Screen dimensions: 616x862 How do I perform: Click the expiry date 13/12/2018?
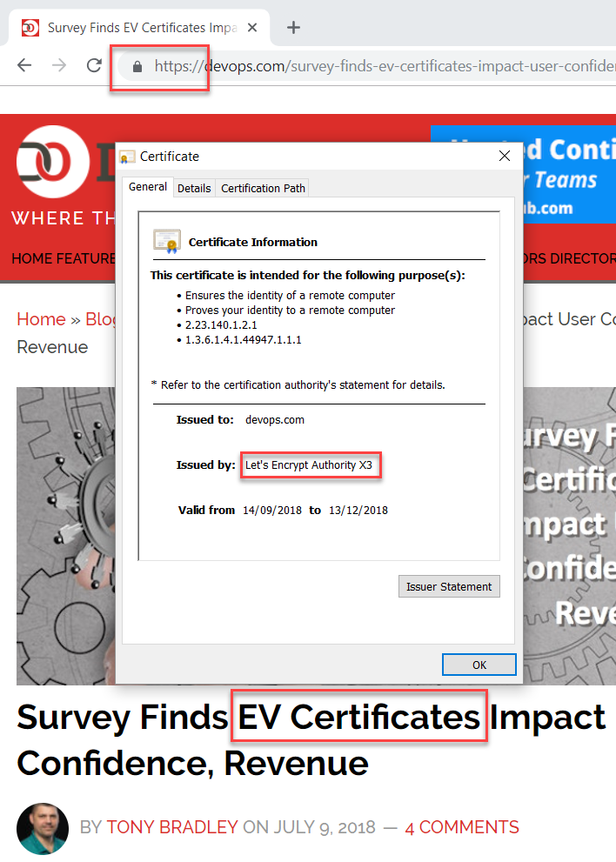(358, 511)
